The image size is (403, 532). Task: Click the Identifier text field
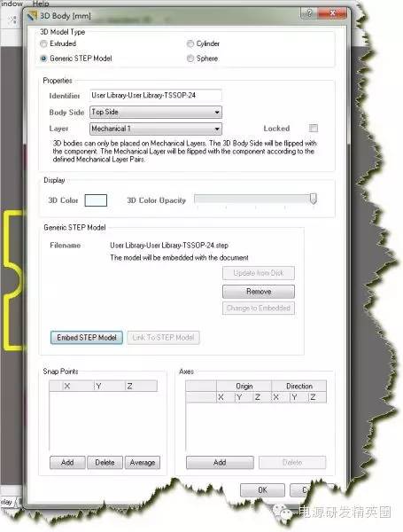[x=156, y=96]
